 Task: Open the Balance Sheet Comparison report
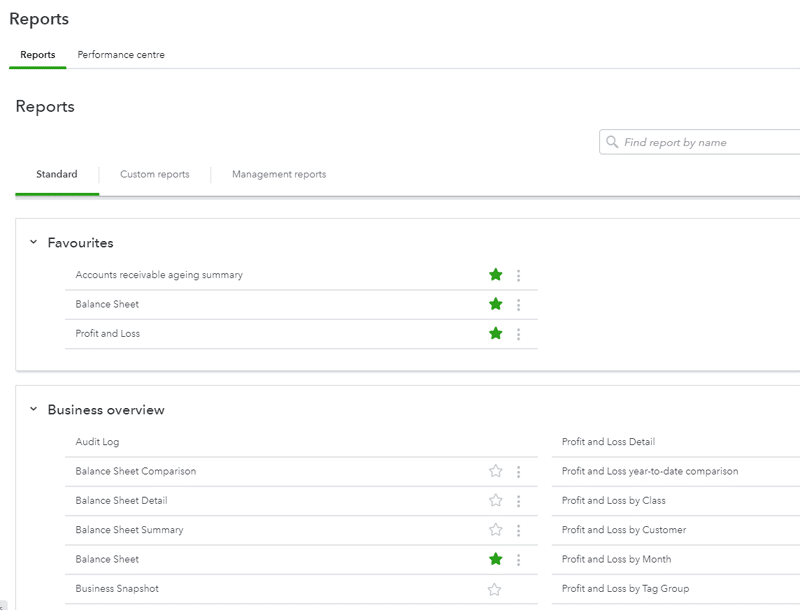[136, 471]
